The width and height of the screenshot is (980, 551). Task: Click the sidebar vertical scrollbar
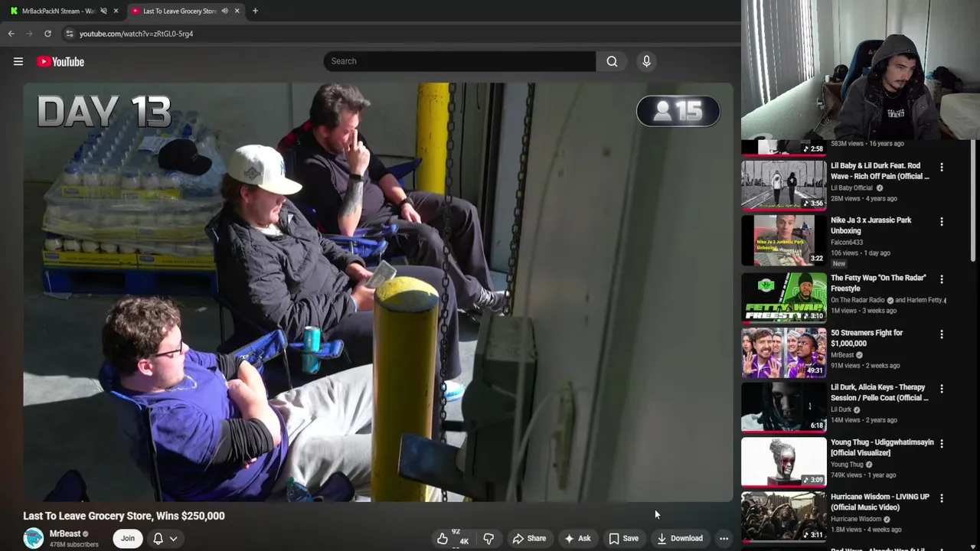click(974, 201)
